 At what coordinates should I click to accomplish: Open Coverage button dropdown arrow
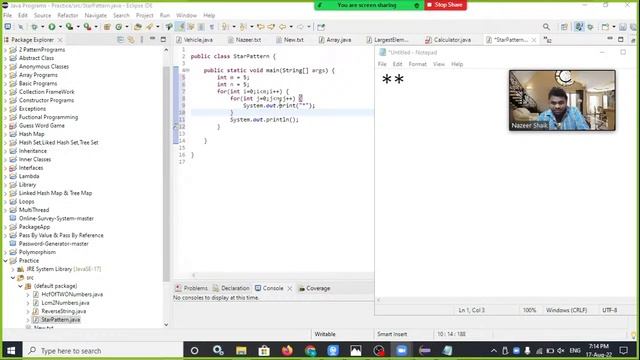pos(78,27)
